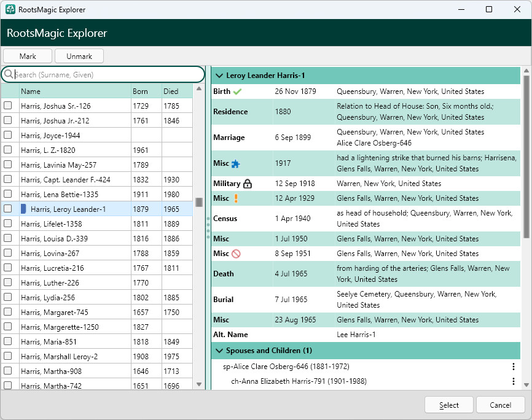
Task: Click the Death fact row label
Action: point(223,274)
